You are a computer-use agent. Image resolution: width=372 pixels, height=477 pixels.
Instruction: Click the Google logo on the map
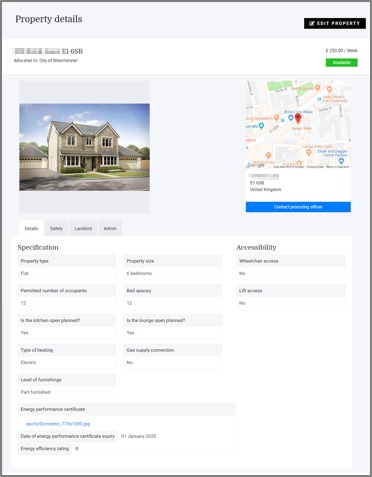pos(256,165)
